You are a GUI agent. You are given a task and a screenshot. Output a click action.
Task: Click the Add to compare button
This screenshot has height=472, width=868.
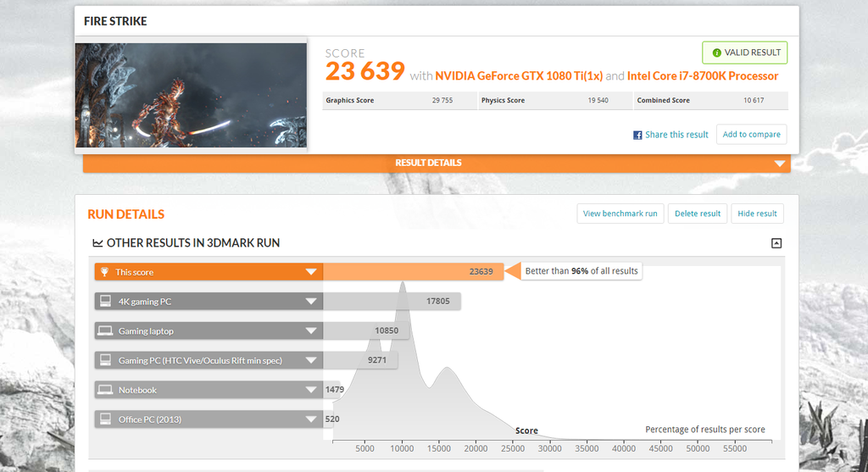[751, 135]
